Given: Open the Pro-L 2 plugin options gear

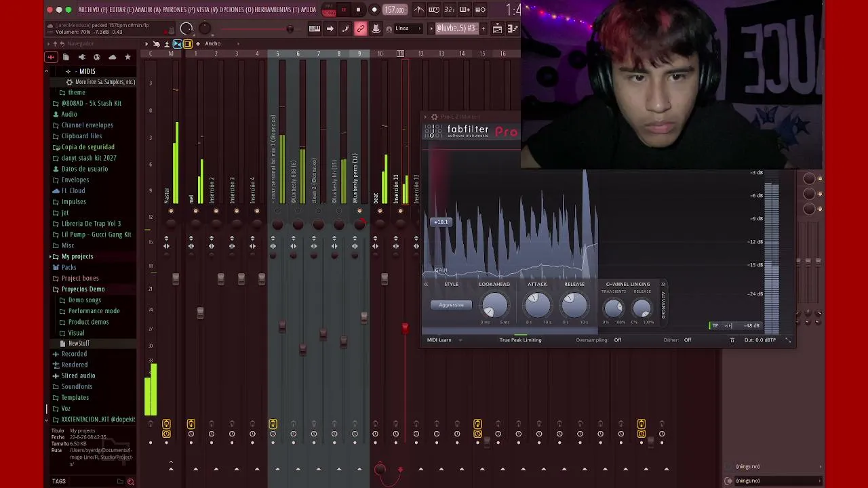Looking at the screenshot, I should (434, 117).
